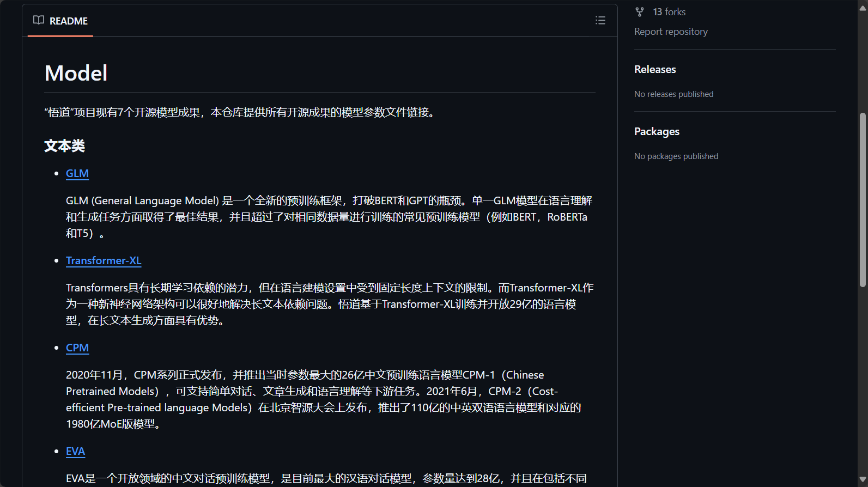
Task: Open the README outline list icon
Action: 600,21
